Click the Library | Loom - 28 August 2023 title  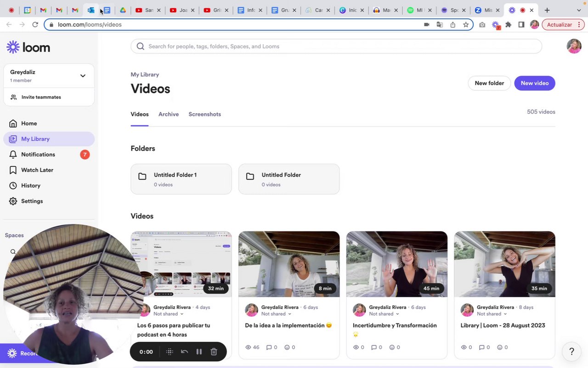(x=503, y=326)
